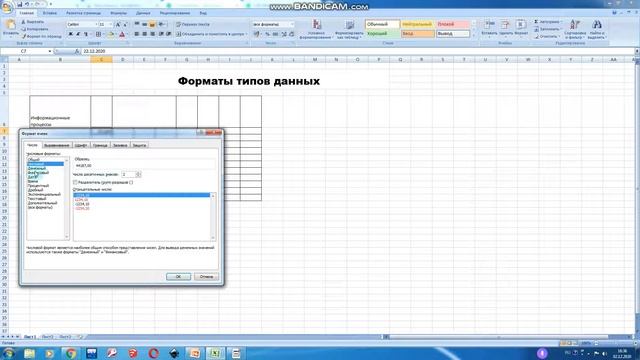640x360 pixels.
Task: Open the Заливка tab of Format Cells
Action: [x=120, y=145]
